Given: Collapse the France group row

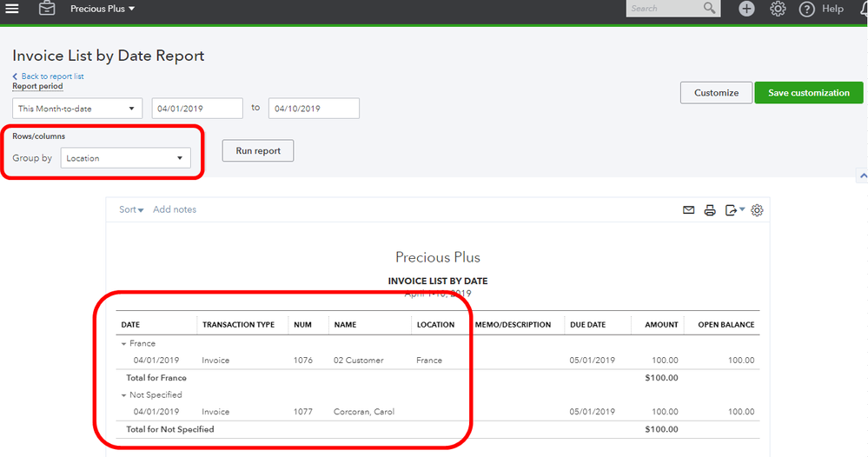Looking at the screenshot, I should tap(123, 343).
